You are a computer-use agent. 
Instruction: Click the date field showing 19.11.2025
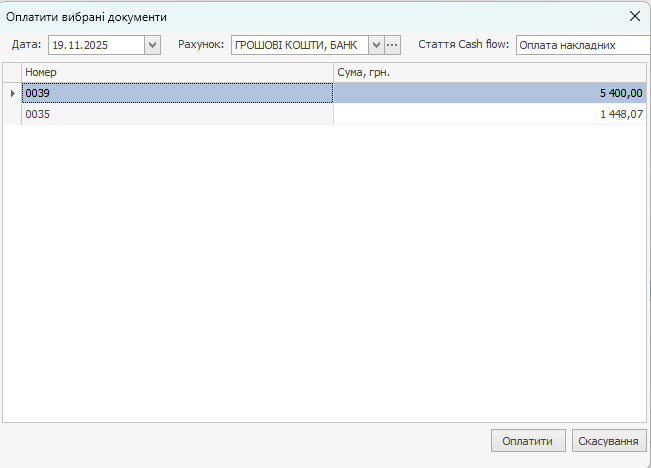coord(96,45)
